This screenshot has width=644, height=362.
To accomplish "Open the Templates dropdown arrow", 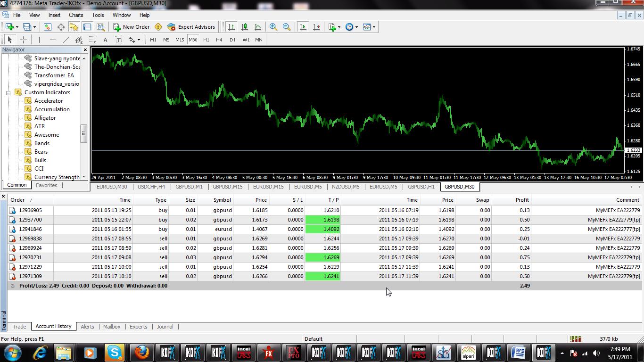I will (x=374, y=27).
